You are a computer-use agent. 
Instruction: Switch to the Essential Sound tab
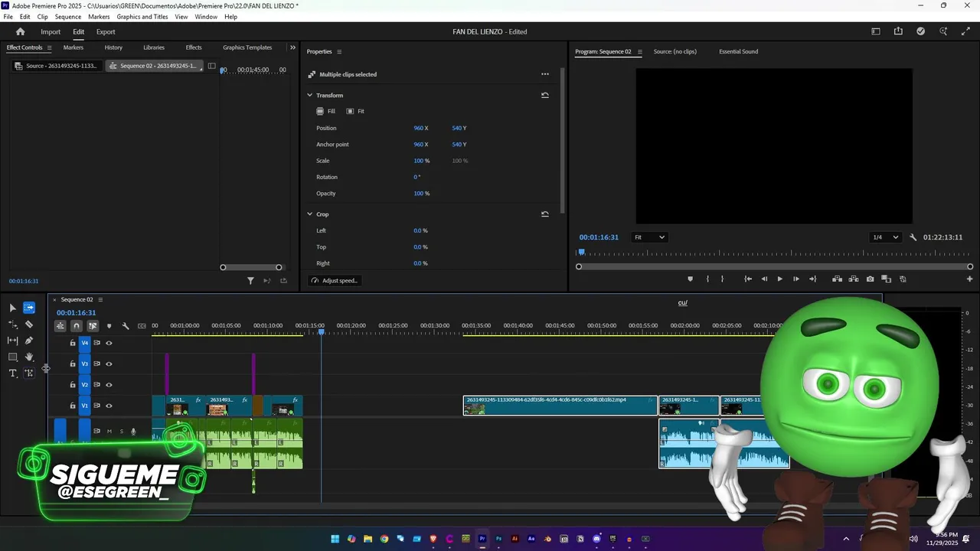[x=739, y=52]
